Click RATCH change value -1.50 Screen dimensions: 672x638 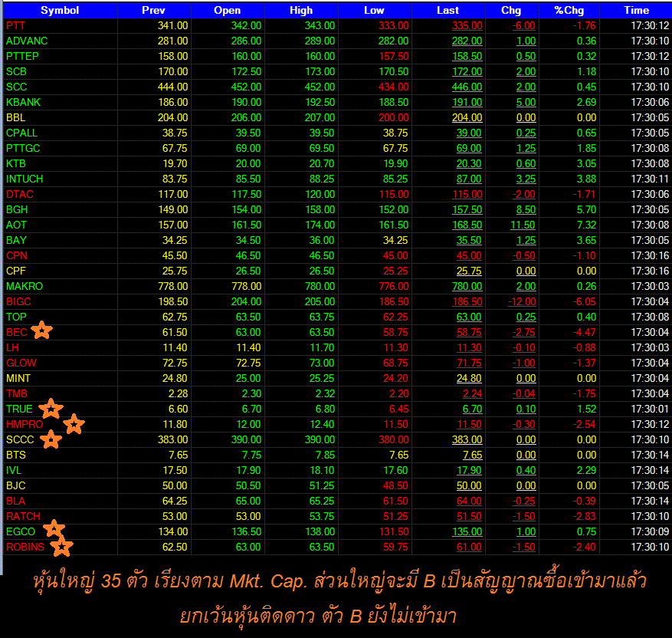[x=523, y=516]
